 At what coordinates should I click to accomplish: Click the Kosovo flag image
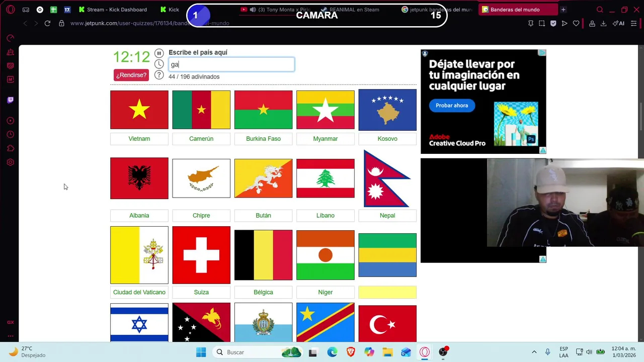point(387,110)
